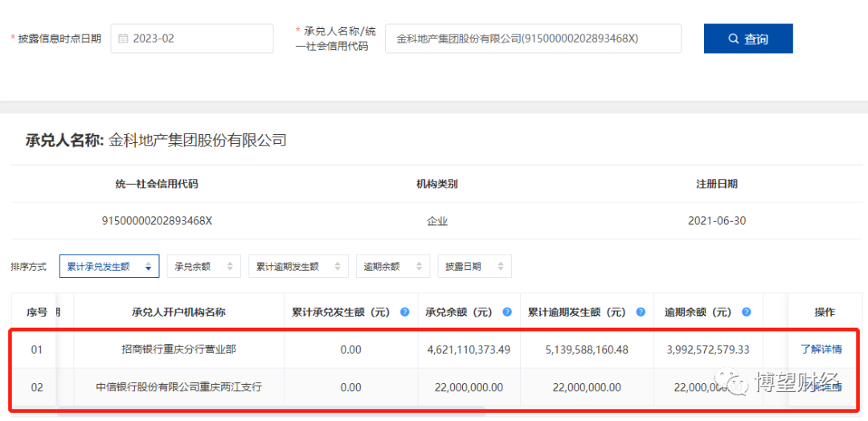Click the horizontal scrollbar under the table
The image size is (868, 421).
(272, 411)
